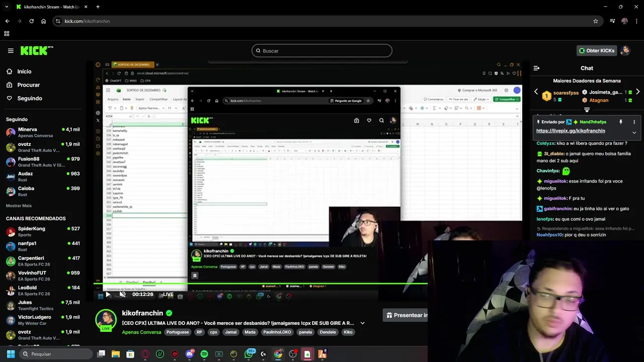Reload the browser page
Image resolution: width=644 pixels, height=362 pixels.
tap(31, 21)
